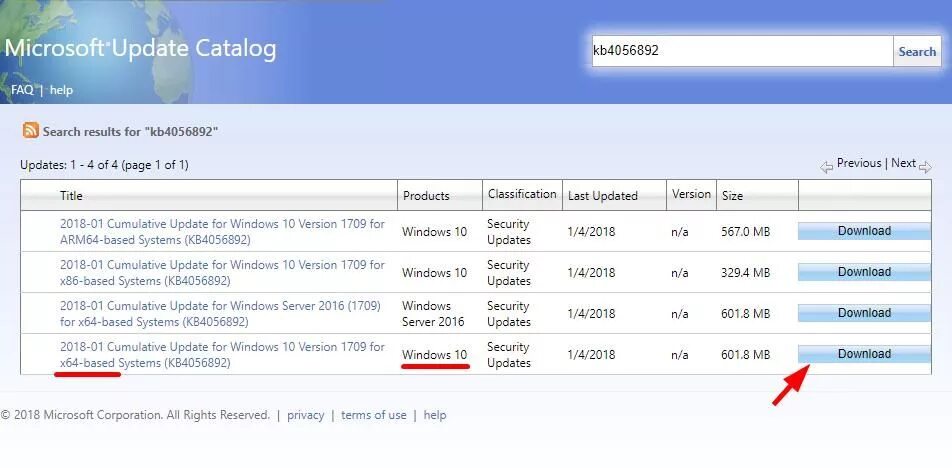Go to Next results page

(x=903, y=163)
